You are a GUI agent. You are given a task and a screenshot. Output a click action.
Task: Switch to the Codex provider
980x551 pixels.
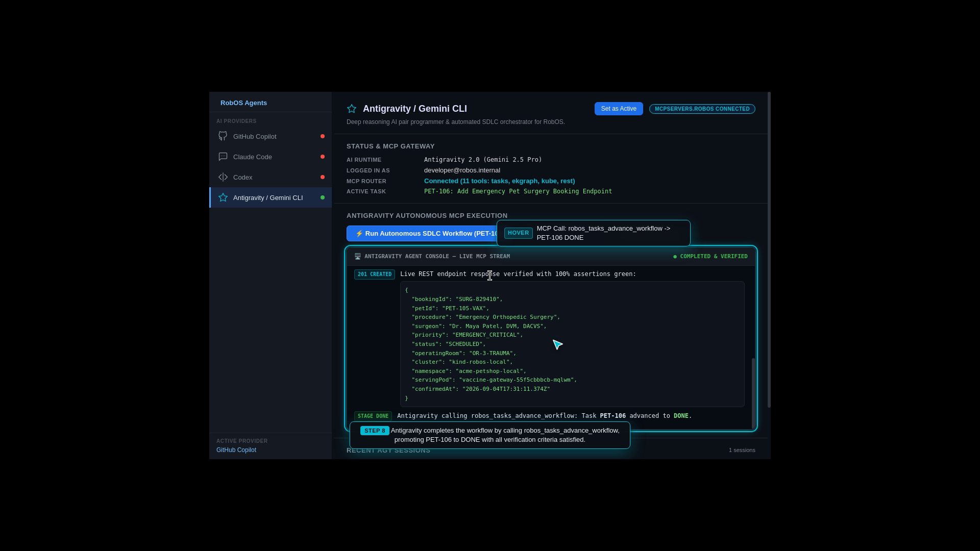coord(271,177)
